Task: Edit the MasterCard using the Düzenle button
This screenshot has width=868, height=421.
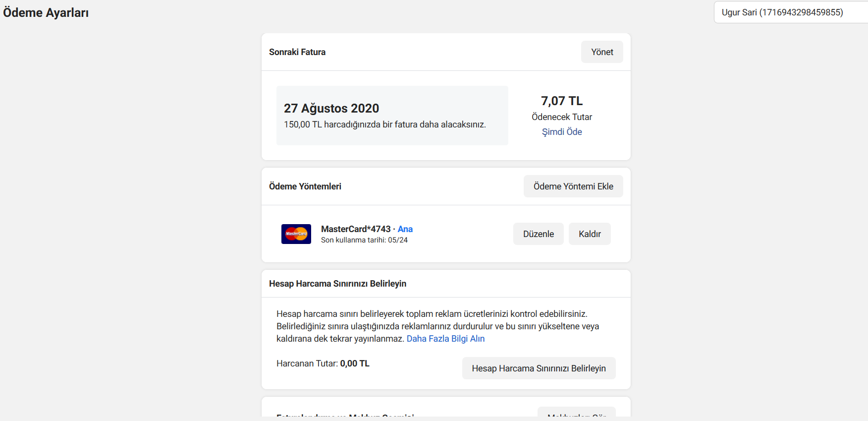Action: (x=539, y=234)
